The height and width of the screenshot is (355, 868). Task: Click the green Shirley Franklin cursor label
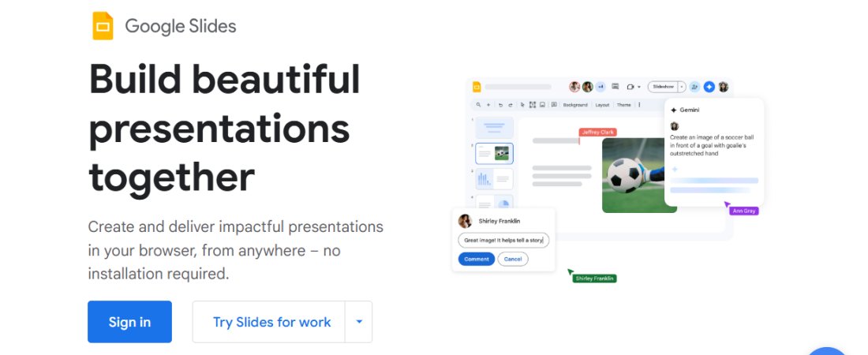click(594, 278)
